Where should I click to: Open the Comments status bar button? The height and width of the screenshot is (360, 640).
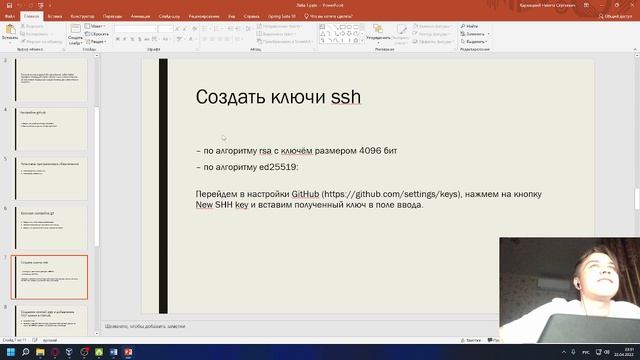493,340
